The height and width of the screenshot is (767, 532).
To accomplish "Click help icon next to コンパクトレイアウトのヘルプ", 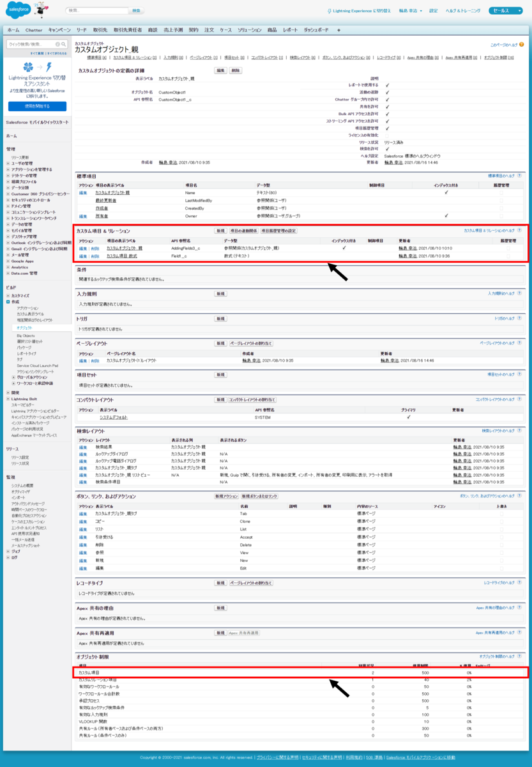I will [519, 399].
